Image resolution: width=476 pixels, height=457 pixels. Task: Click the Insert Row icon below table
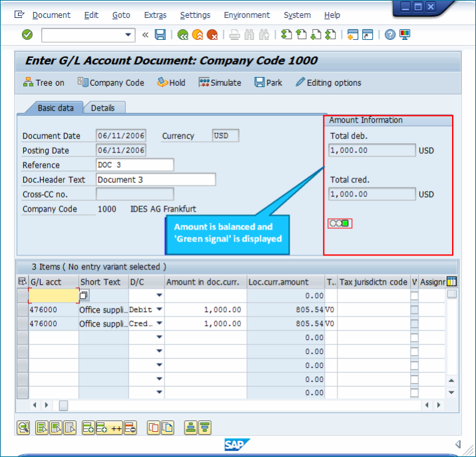click(88, 428)
